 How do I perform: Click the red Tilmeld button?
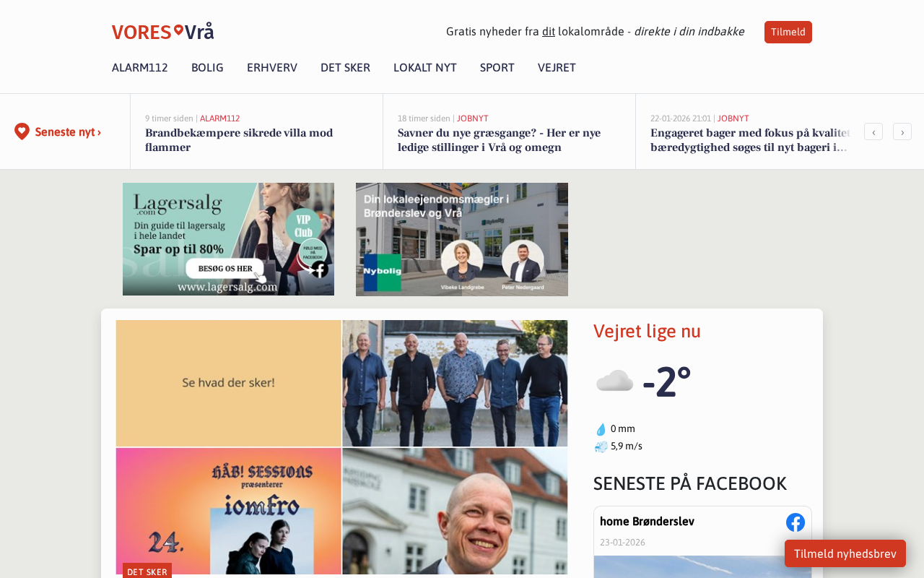click(x=788, y=32)
